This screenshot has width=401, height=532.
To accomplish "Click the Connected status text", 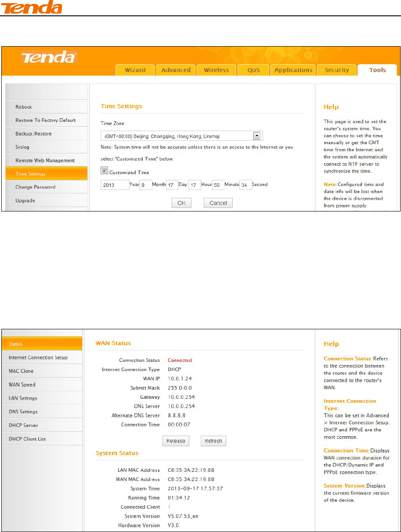I will coord(180,360).
